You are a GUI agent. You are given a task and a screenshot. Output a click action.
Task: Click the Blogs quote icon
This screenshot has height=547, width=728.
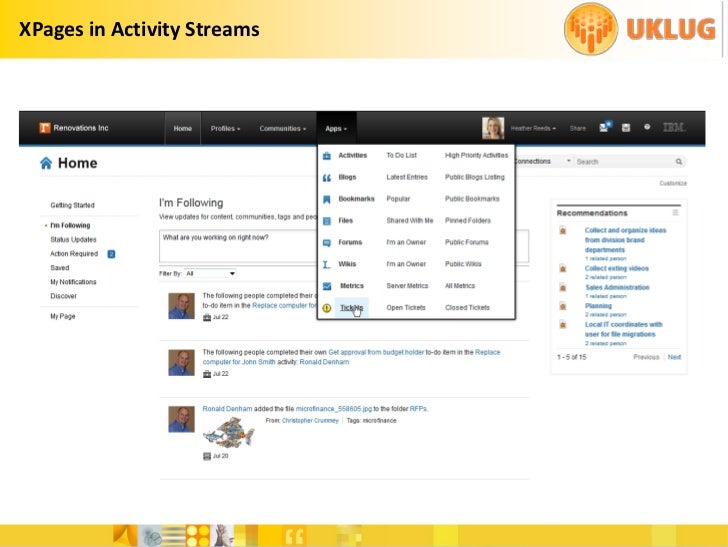pos(327,178)
